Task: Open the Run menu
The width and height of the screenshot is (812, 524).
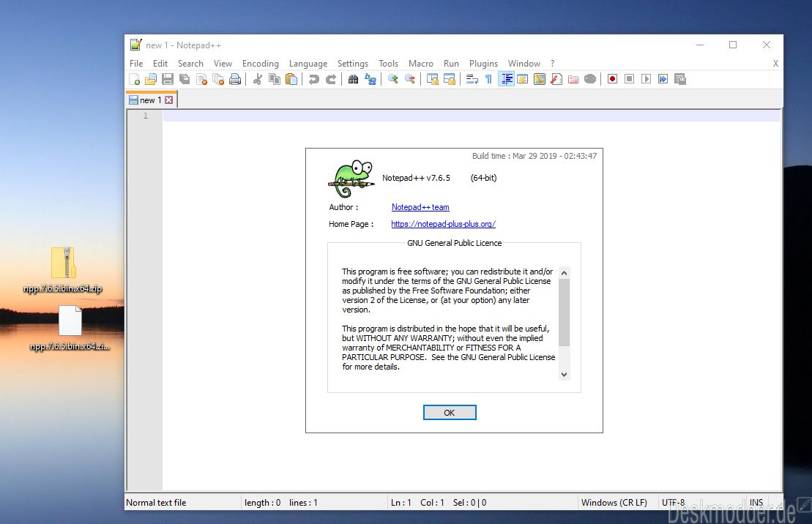Action: point(451,63)
